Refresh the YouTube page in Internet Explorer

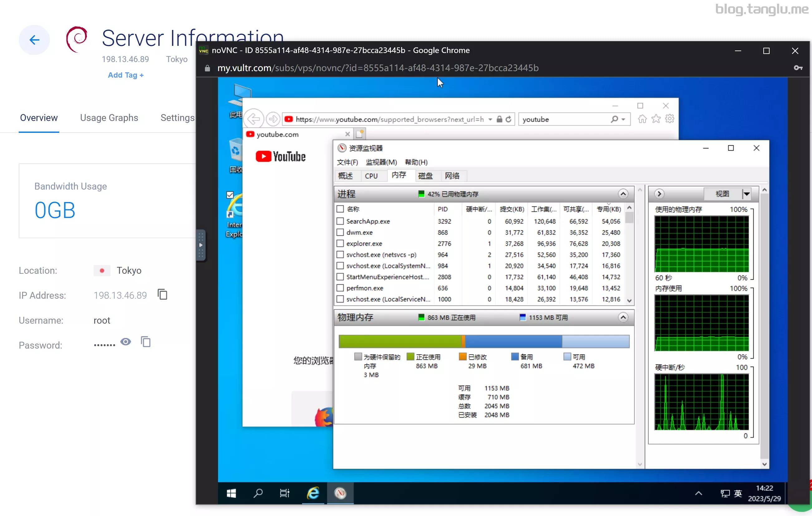[x=508, y=119]
